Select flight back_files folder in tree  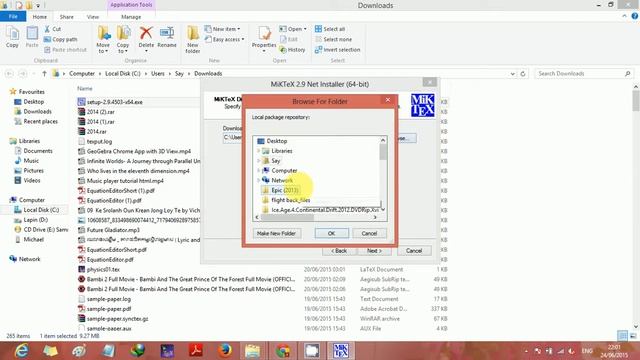290,200
